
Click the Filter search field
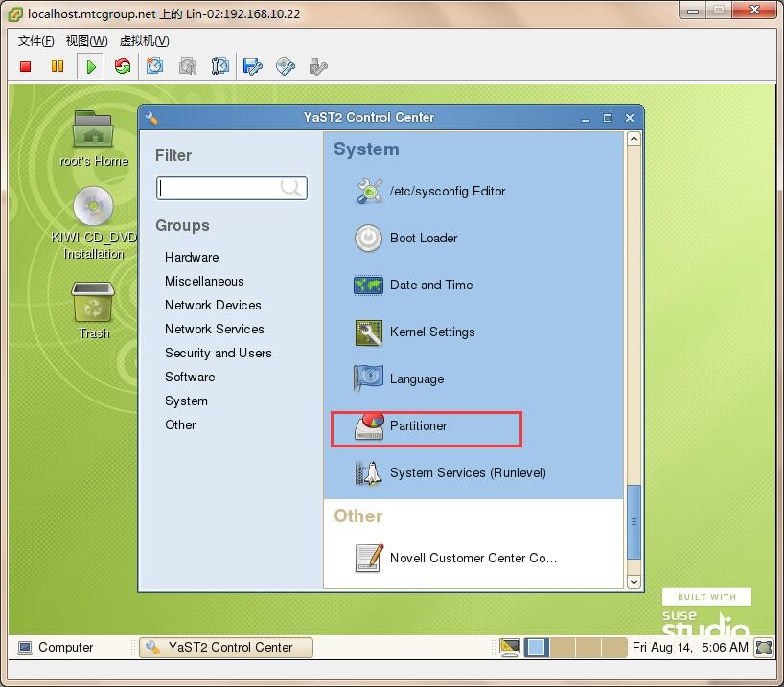pos(232,189)
